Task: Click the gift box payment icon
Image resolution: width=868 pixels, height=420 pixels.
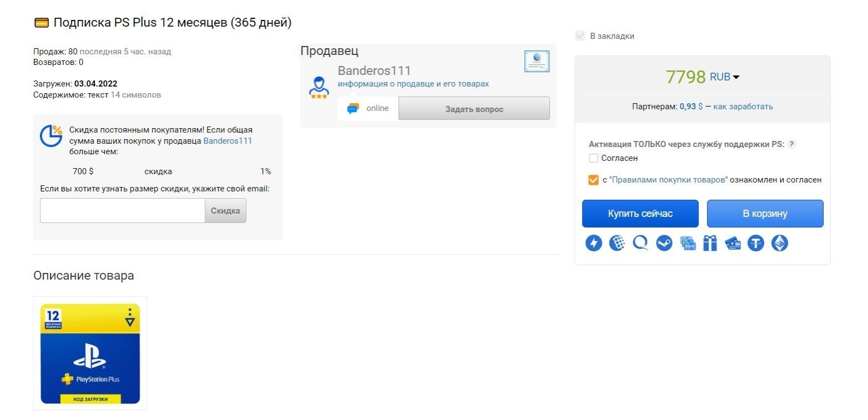Action: pos(710,243)
